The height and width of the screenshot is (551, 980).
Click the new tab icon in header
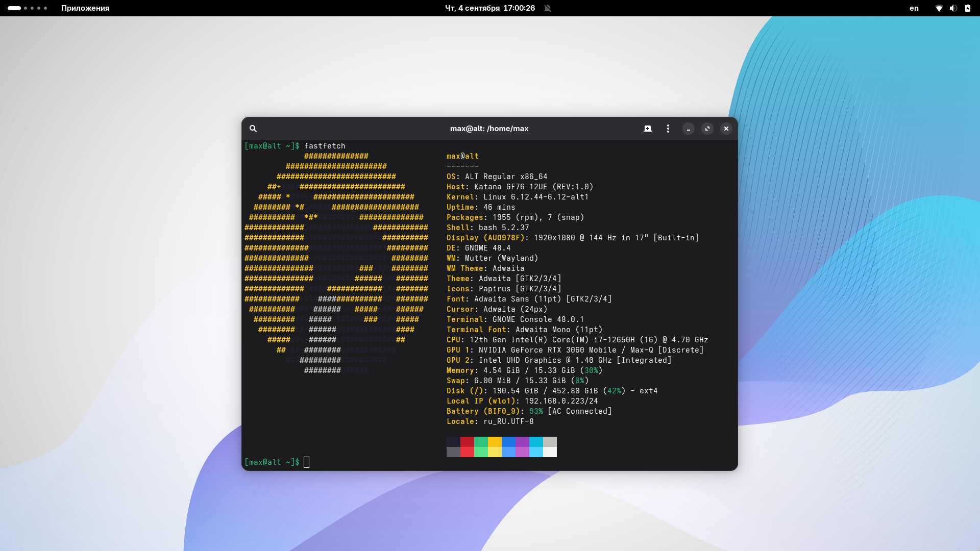[x=648, y=129]
